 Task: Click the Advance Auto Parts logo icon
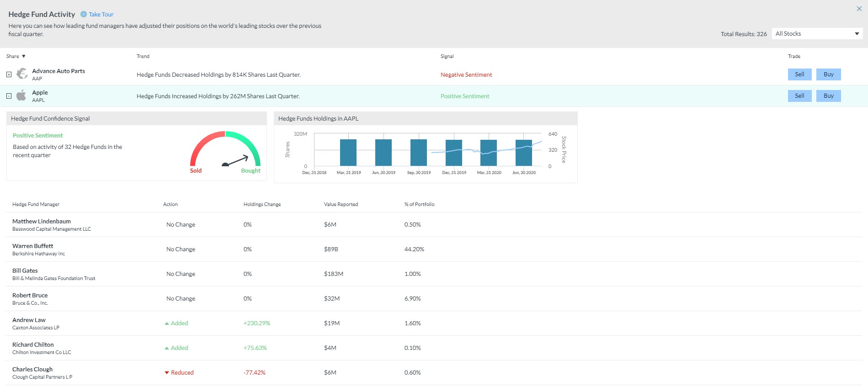[x=22, y=74]
